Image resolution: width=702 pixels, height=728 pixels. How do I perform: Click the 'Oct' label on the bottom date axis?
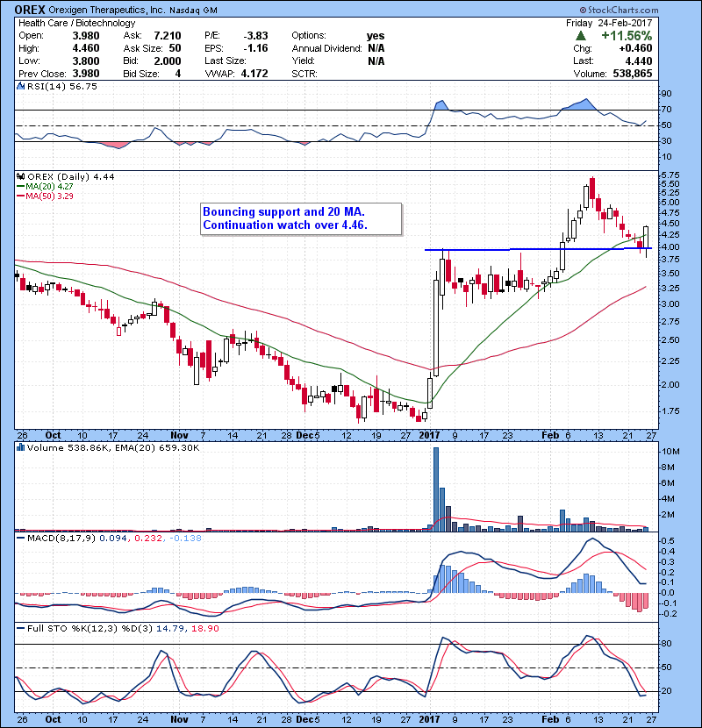tap(53, 719)
